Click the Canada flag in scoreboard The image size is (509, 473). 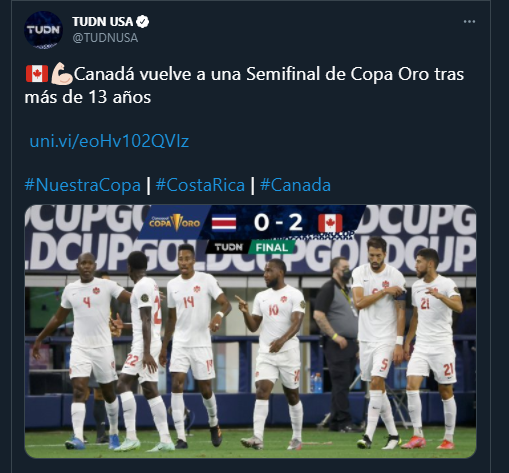pos(330,223)
